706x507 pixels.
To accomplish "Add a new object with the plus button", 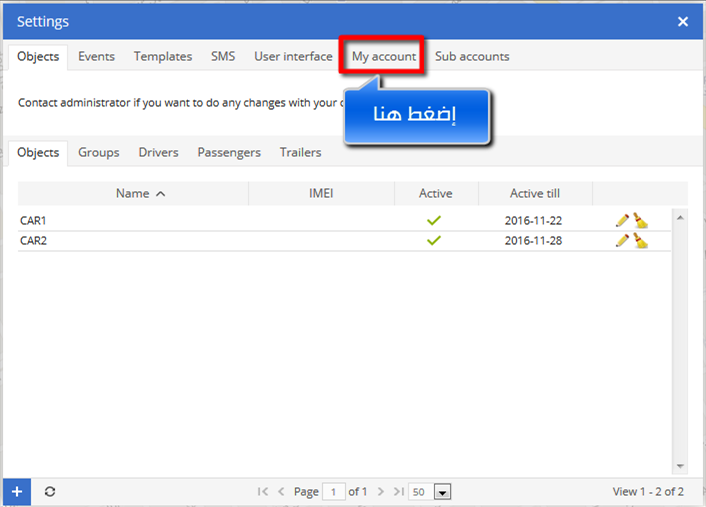I will 17,492.
